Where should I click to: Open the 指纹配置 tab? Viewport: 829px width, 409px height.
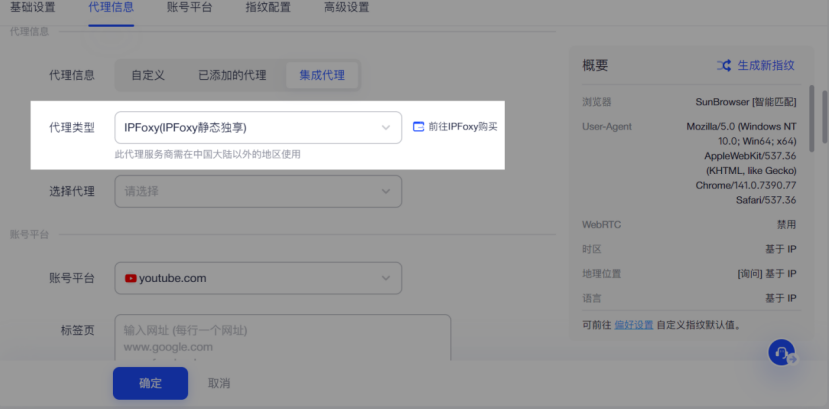269,8
